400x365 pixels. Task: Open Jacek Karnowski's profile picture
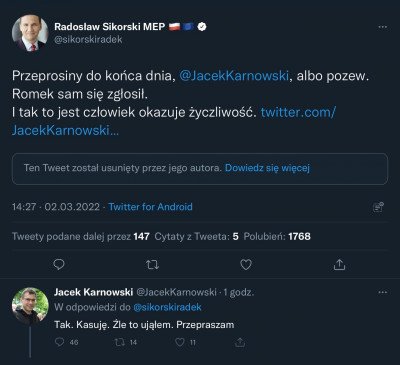point(30,306)
